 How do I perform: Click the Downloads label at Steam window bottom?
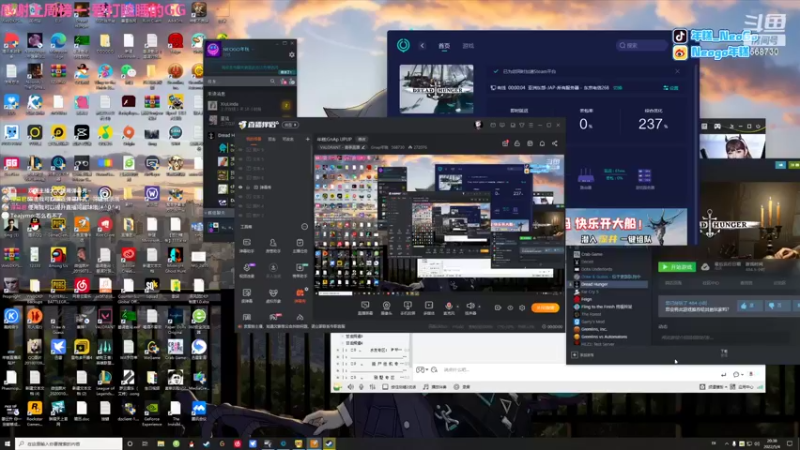(724, 352)
